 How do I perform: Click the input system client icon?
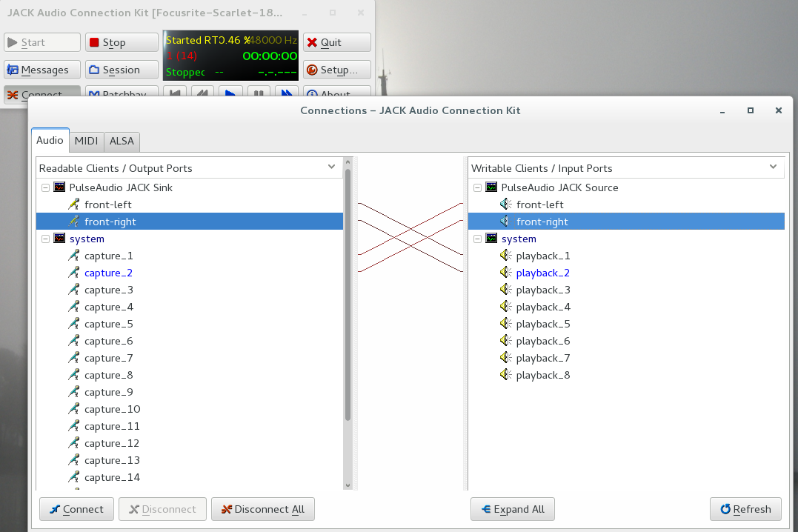[x=491, y=239]
